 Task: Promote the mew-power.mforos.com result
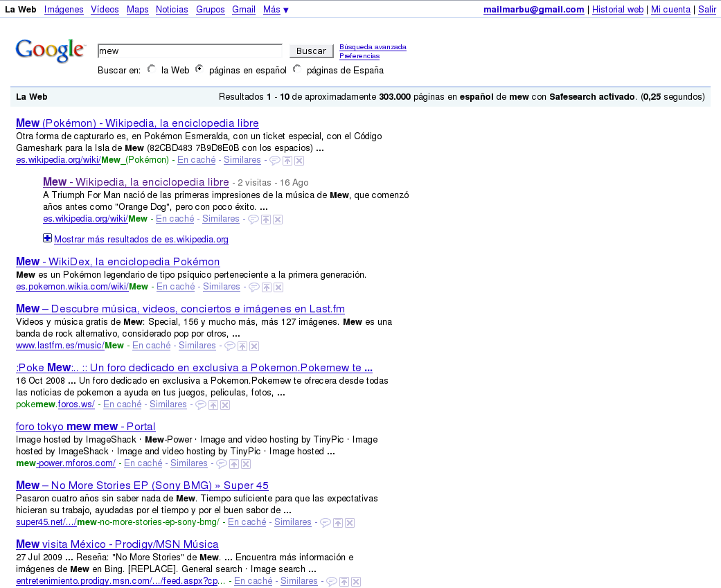tap(234, 464)
